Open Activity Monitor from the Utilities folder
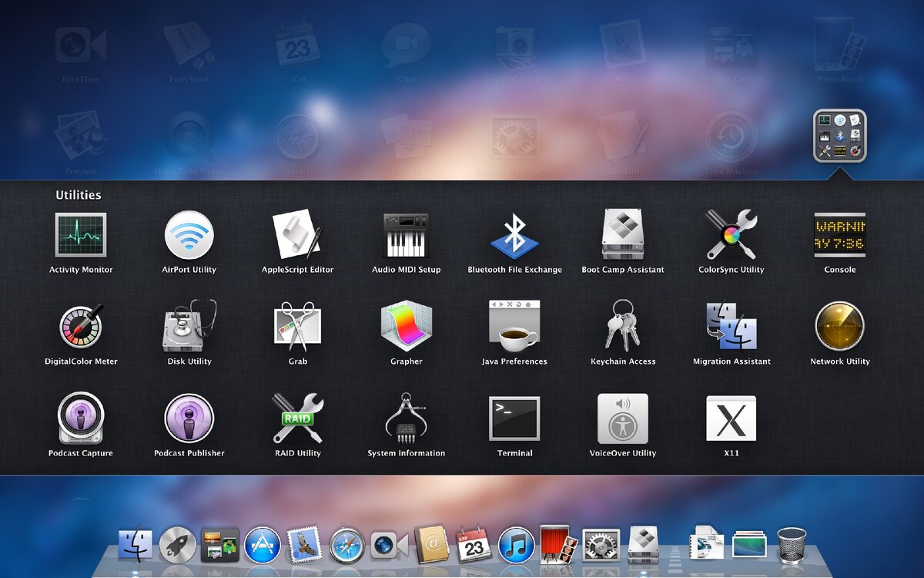 (x=81, y=235)
